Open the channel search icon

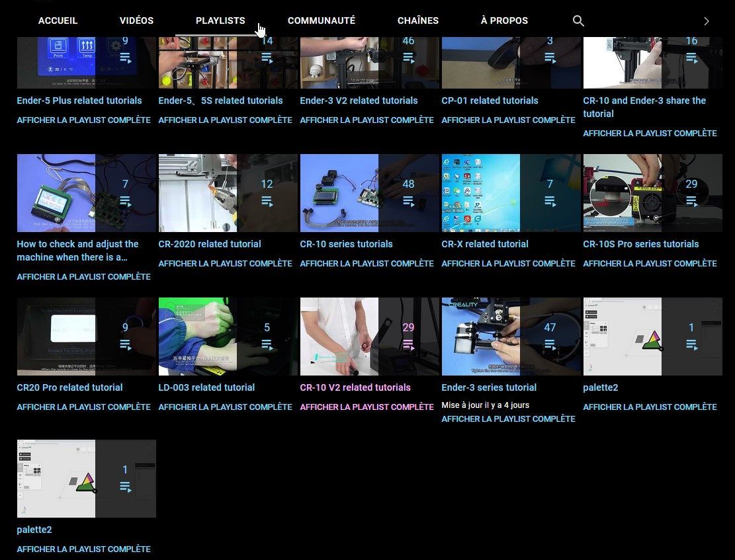click(578, 20)
